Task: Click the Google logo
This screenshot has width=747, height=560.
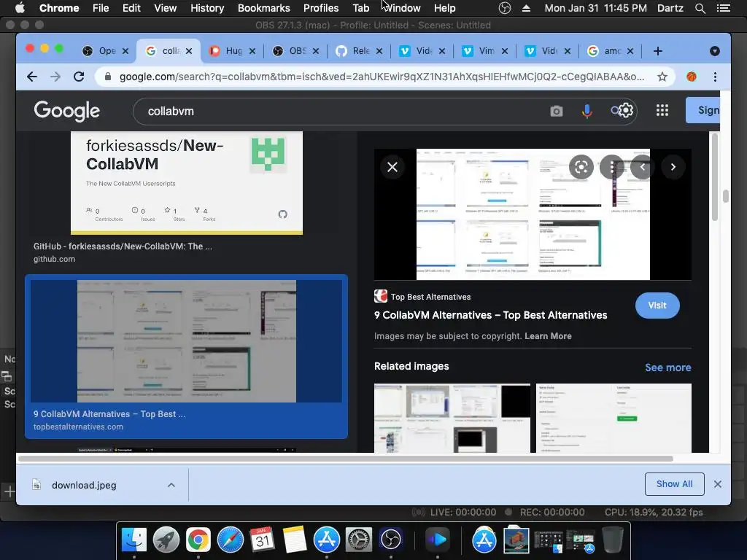Action: (66, 111)
